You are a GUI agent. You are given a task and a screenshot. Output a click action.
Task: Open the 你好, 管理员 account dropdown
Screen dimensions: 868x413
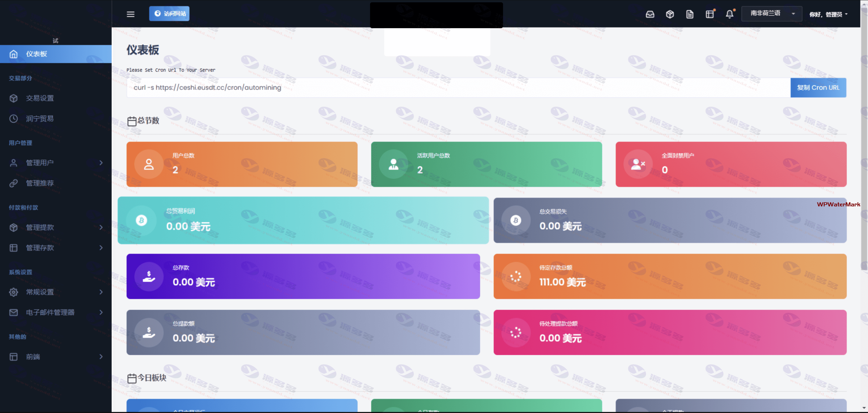point(828,14)
